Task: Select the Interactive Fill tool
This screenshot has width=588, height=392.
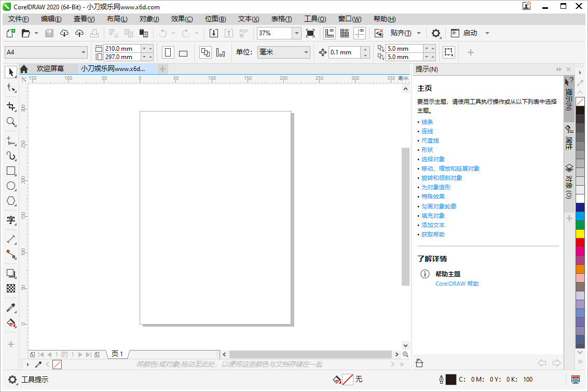Action: 11,323
